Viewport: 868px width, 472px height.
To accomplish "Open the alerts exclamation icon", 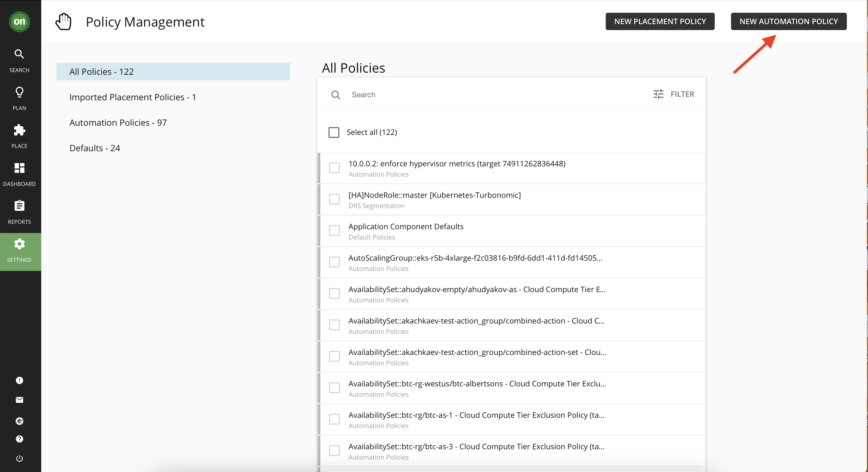I will (20, 380).
